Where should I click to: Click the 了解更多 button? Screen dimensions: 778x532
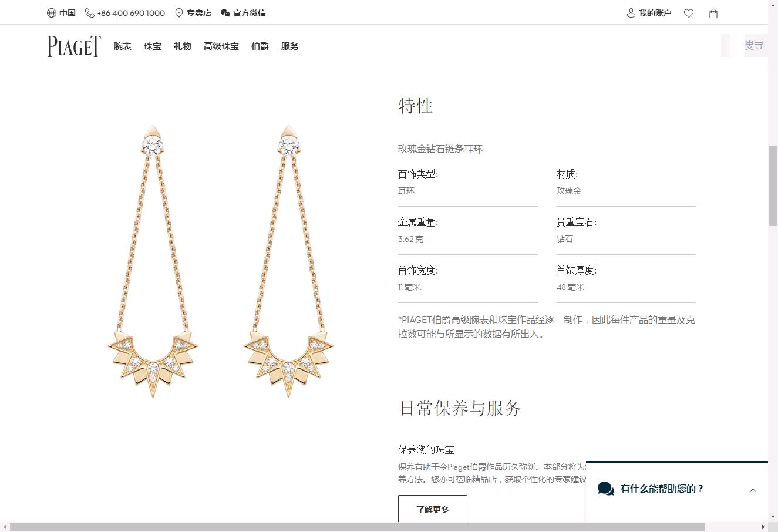pyautogui.click(x=433, y=509)
